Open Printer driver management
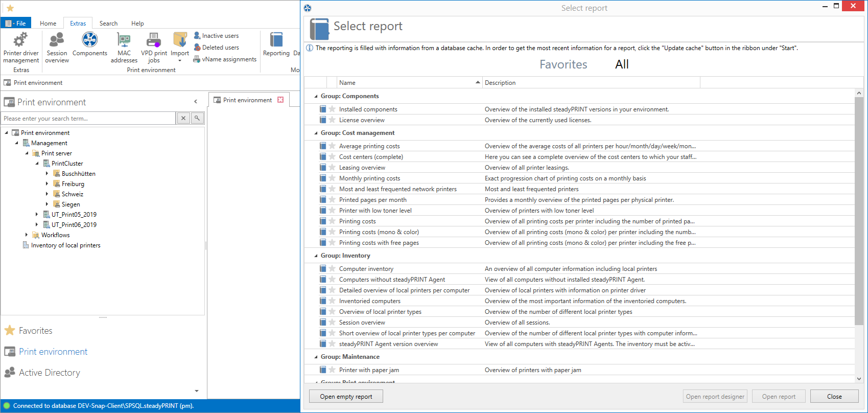 [21, 48]
